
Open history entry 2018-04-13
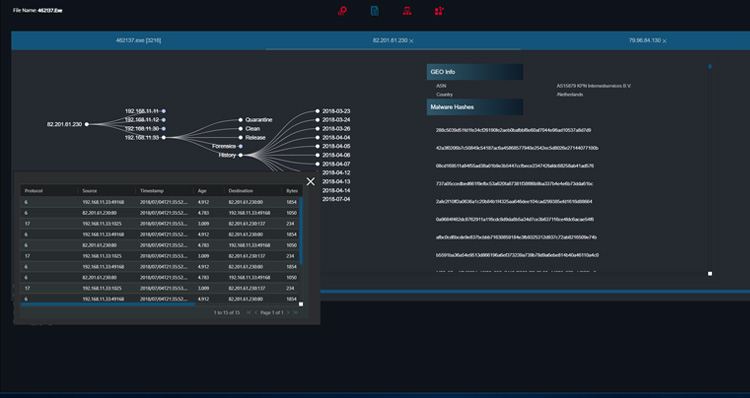[336, 182]
